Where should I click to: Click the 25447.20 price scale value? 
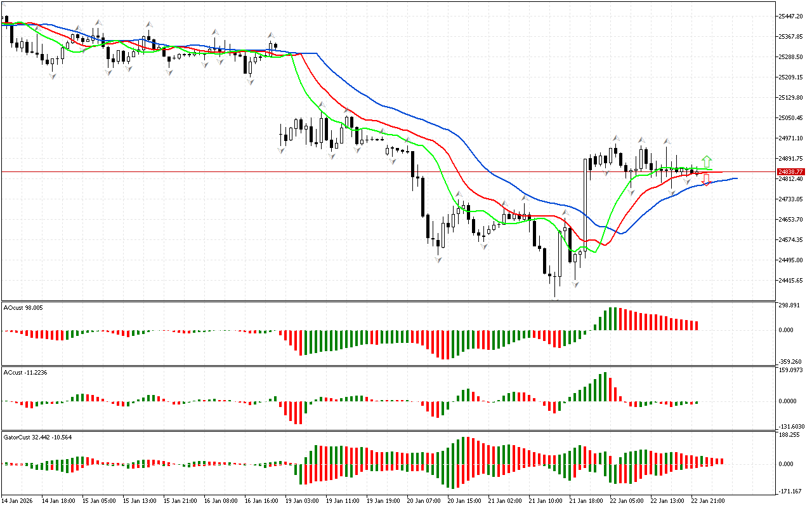coord(791,17)
